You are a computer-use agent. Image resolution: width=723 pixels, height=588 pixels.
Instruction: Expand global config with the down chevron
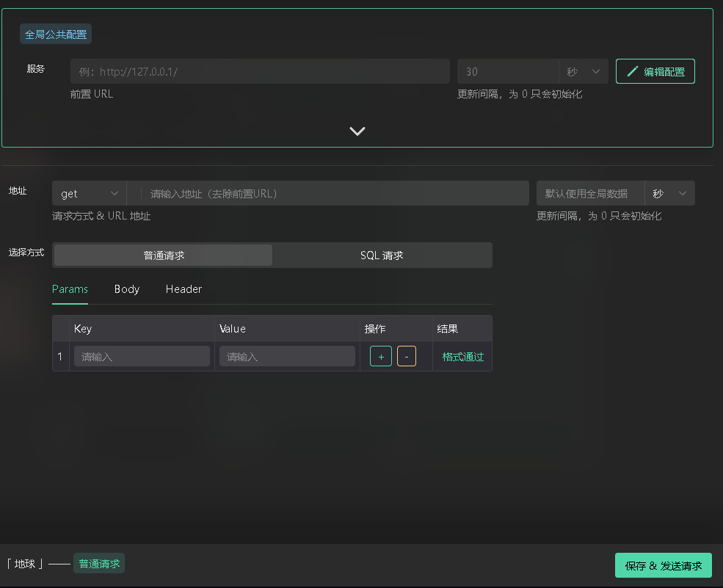tap(357, 131)
